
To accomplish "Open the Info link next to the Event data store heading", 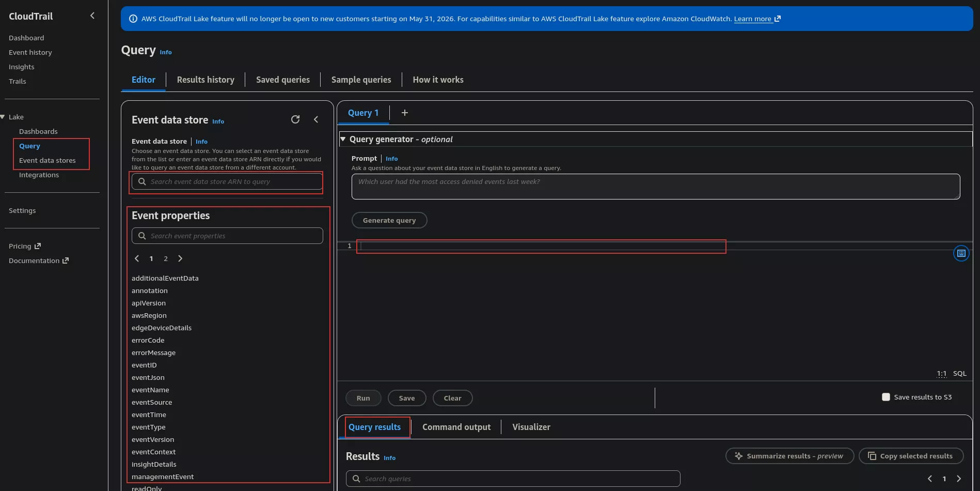I will [218, 121].
